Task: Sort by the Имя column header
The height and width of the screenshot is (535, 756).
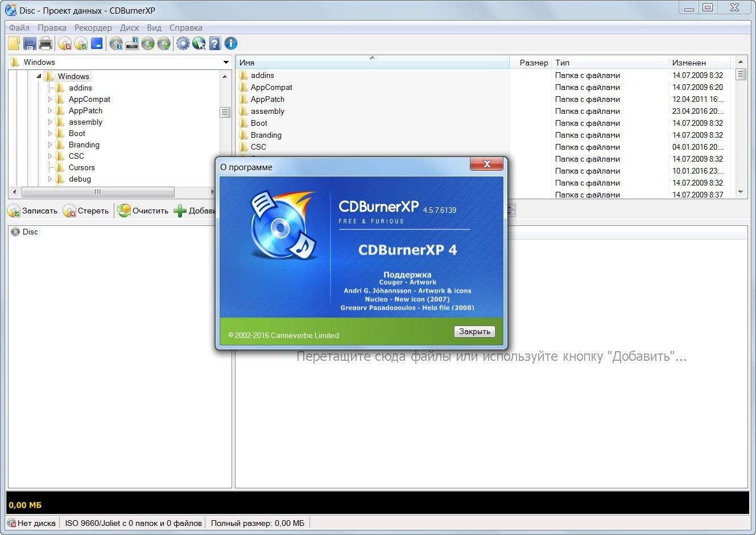Action: tap(373, 63)
